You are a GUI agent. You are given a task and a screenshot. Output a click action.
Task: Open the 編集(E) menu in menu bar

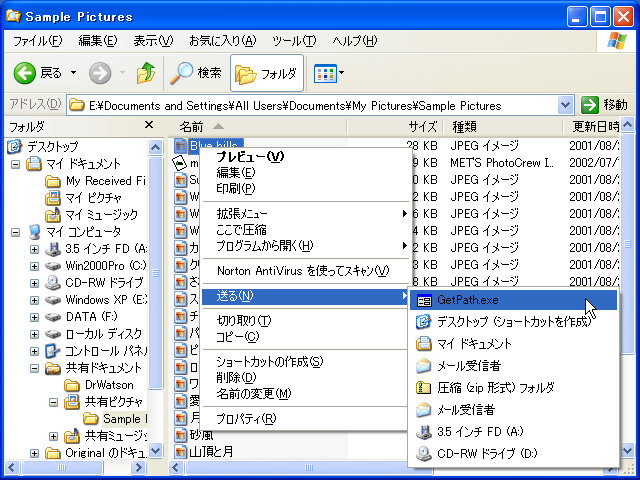pyautogui.click(x=98, y=41)
